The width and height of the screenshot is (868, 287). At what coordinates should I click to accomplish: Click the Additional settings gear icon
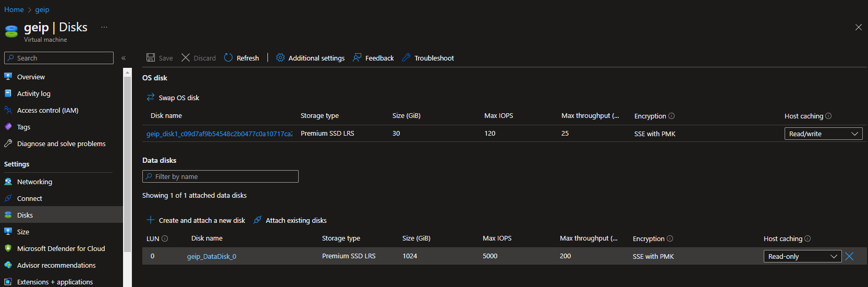pyautogui.click(x=280, y=57)
